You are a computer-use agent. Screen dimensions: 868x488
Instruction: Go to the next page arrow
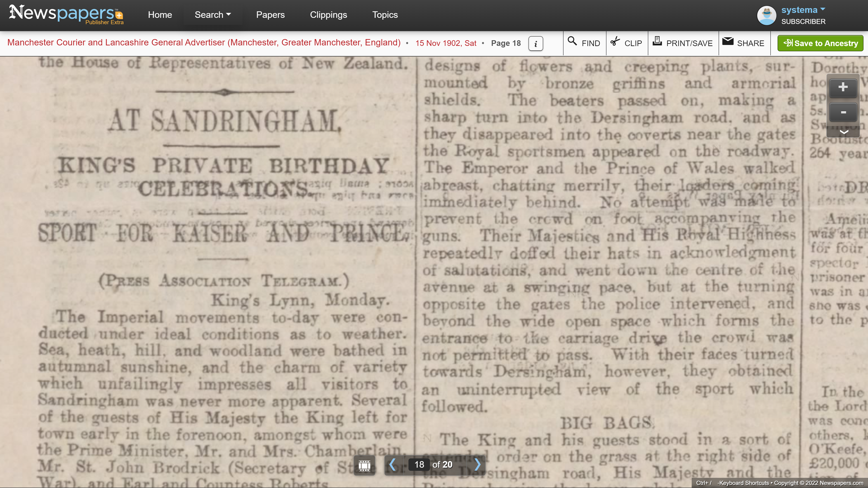(x=477, y=465)
